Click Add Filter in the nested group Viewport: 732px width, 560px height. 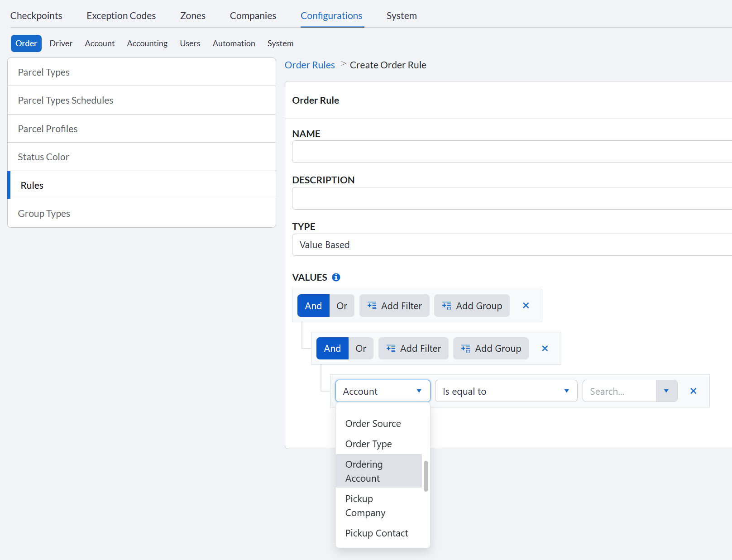pyautogui.click(x=413, y=348)
